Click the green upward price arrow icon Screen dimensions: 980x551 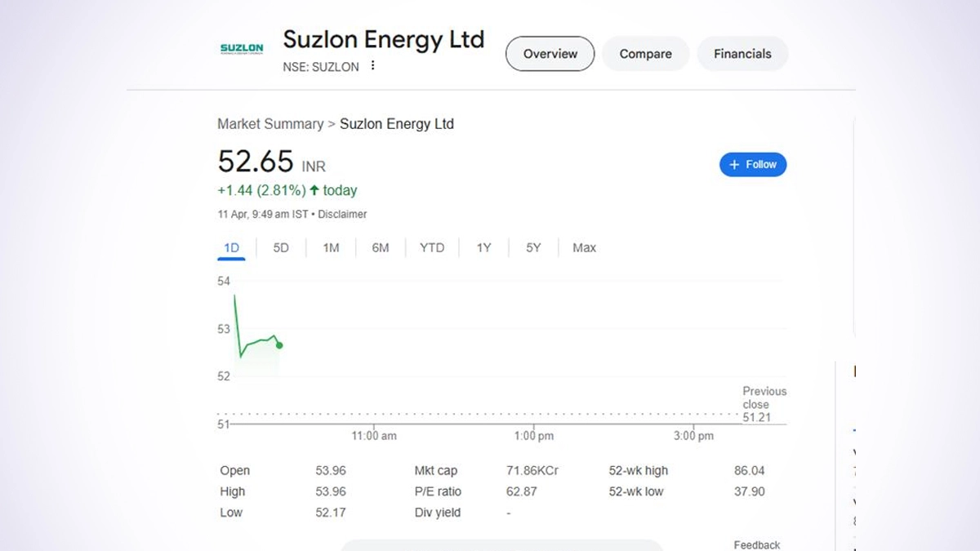[314, 190]
